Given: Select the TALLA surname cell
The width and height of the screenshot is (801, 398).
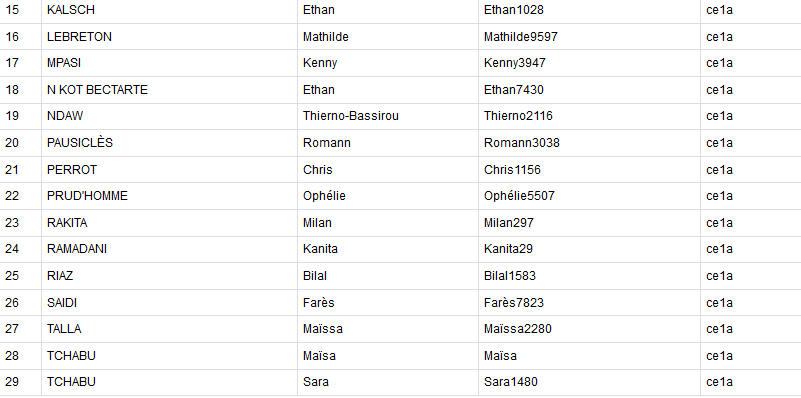Looking at the screenshot, I should pos(169,329).
